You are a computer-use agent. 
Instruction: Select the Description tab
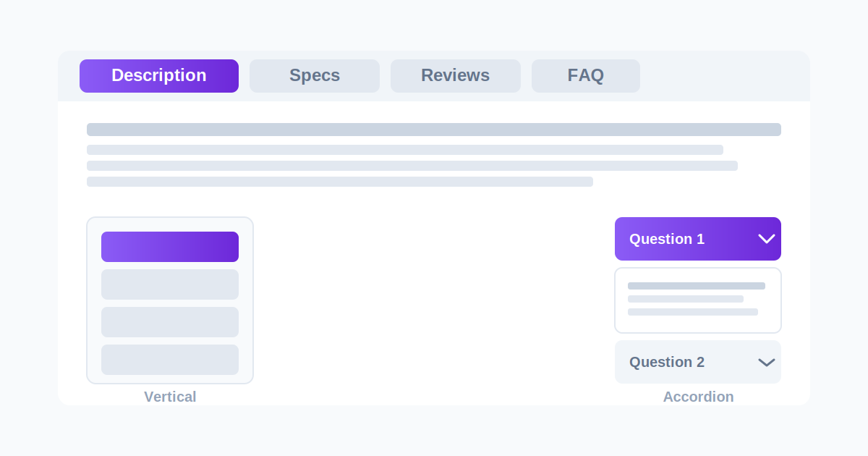tap(159, 76)
